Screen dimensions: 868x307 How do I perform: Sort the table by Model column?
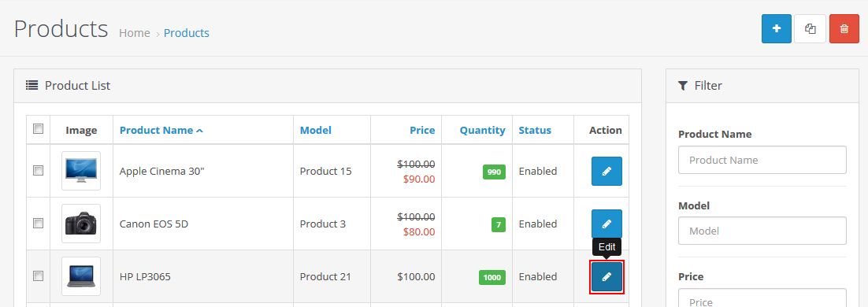pyautogui.click(x=316, y=130)
